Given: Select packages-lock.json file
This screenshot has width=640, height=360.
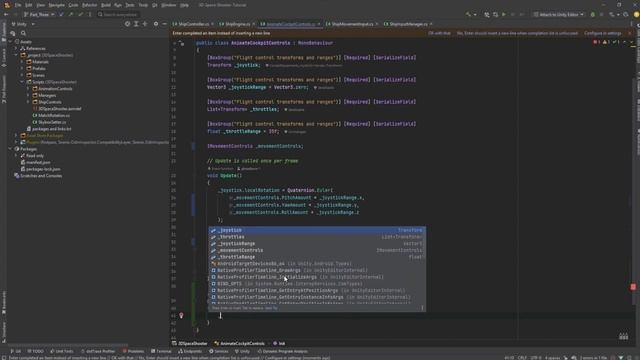Looking at the screenshot, I should (x=43, y=169).
